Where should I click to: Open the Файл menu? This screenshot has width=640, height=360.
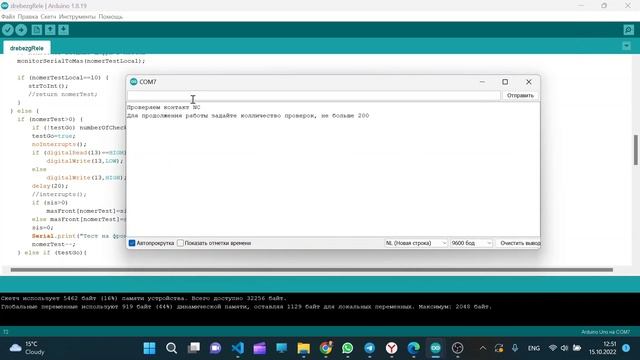click(x=8, y=17)
